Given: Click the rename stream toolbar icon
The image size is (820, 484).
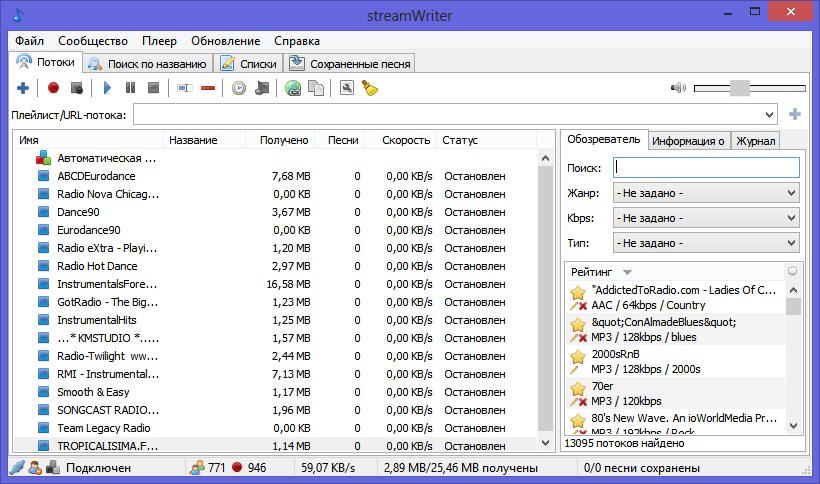Looking at the screenshot, I should tap(184, 88).
